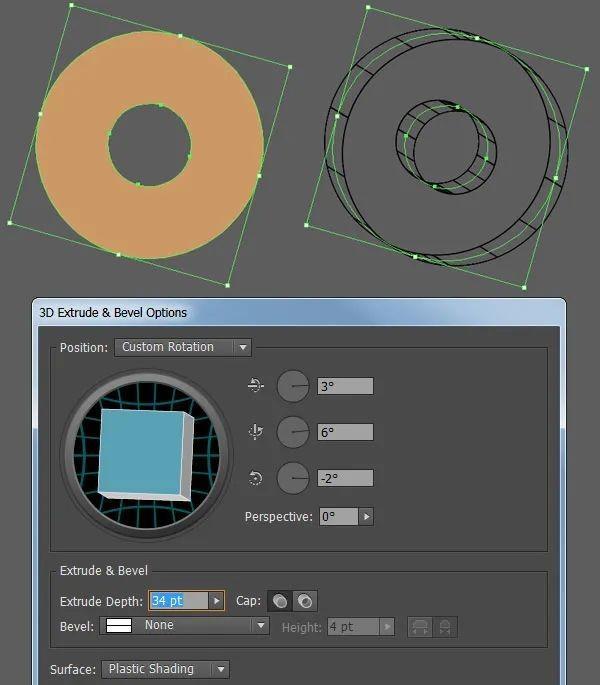Click the bevel Height field showing 4 pt
The height and width of the screenshot is (685, 600).
click(x=354, y=627)
